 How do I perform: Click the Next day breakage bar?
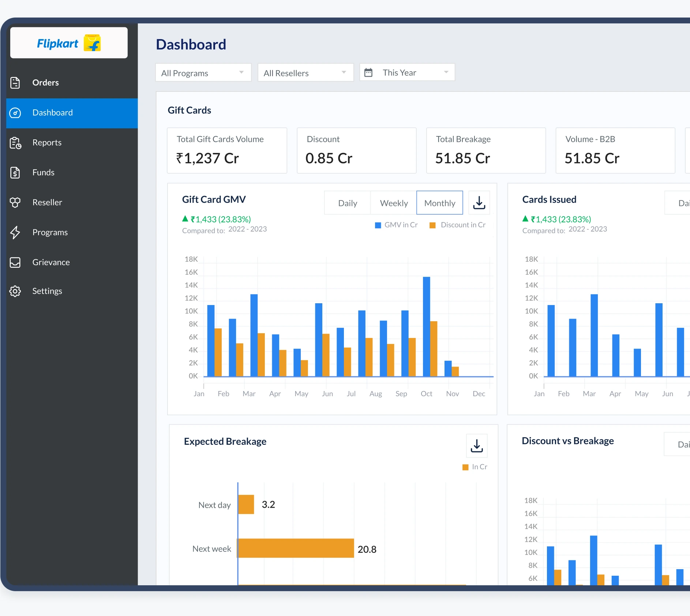point(246,504)
